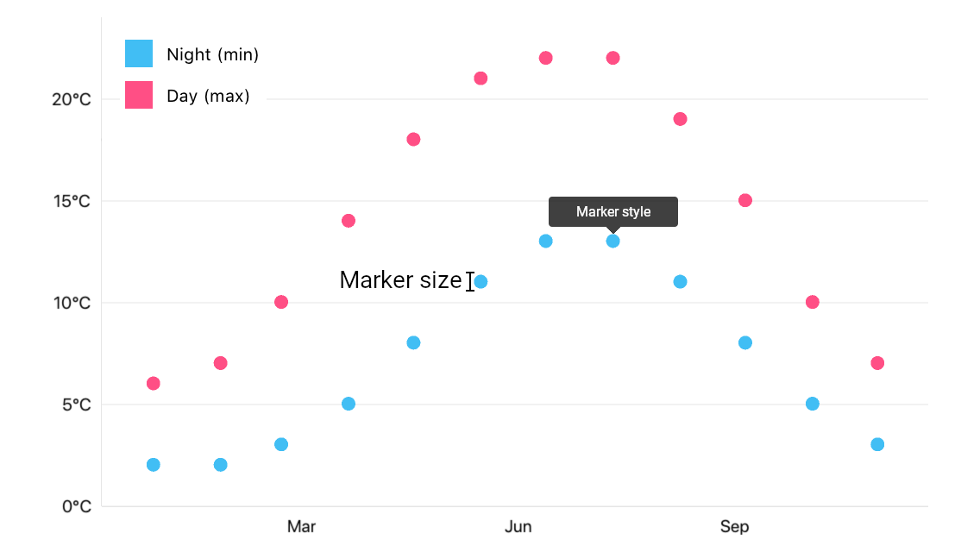Click the pink day marker at 19°C
980x552 pixels.
pyautogui.click(x=680, y=119)
